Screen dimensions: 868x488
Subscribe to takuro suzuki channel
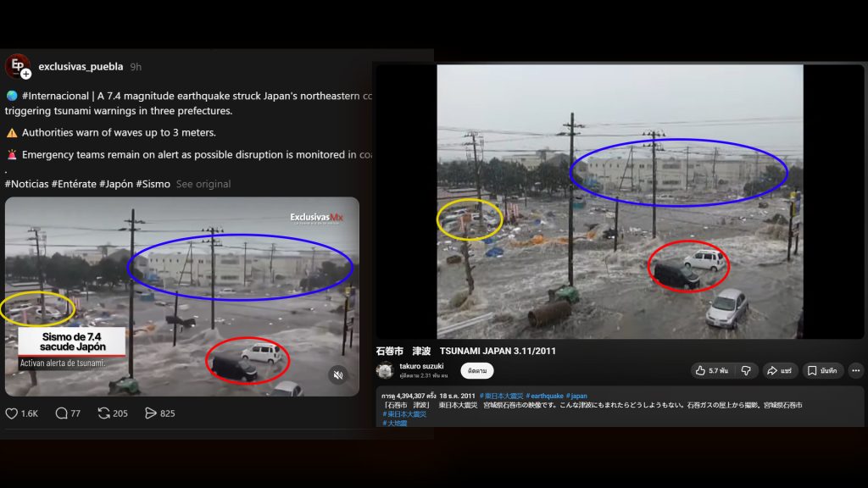(x=476, y=371)
